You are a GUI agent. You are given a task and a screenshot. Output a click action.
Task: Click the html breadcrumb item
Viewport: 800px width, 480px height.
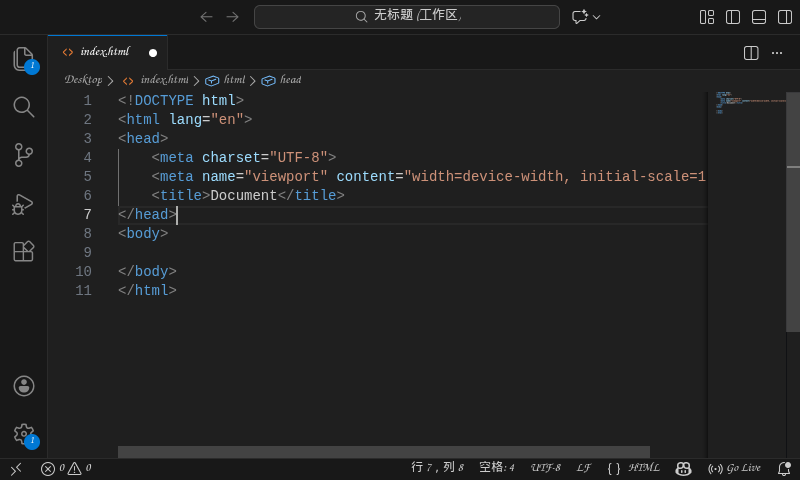coord(234,80)
